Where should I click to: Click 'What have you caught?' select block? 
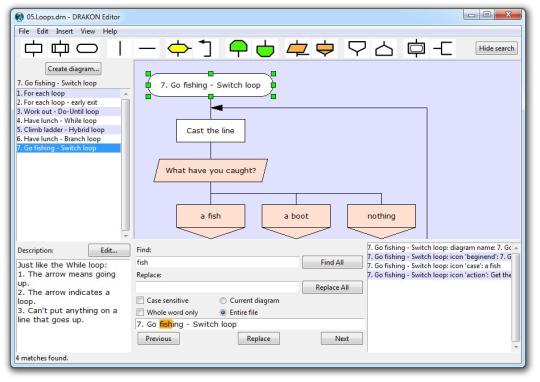(x=210, y=171)
